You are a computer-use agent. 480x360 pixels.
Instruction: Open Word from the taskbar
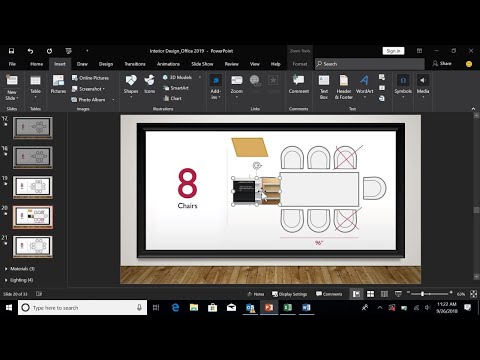click(306, 308)
